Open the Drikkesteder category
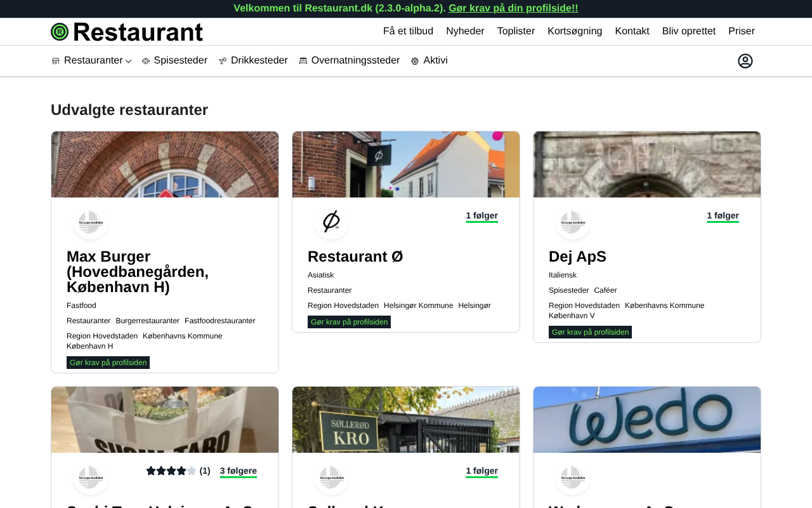 click(x=253, y=61)
